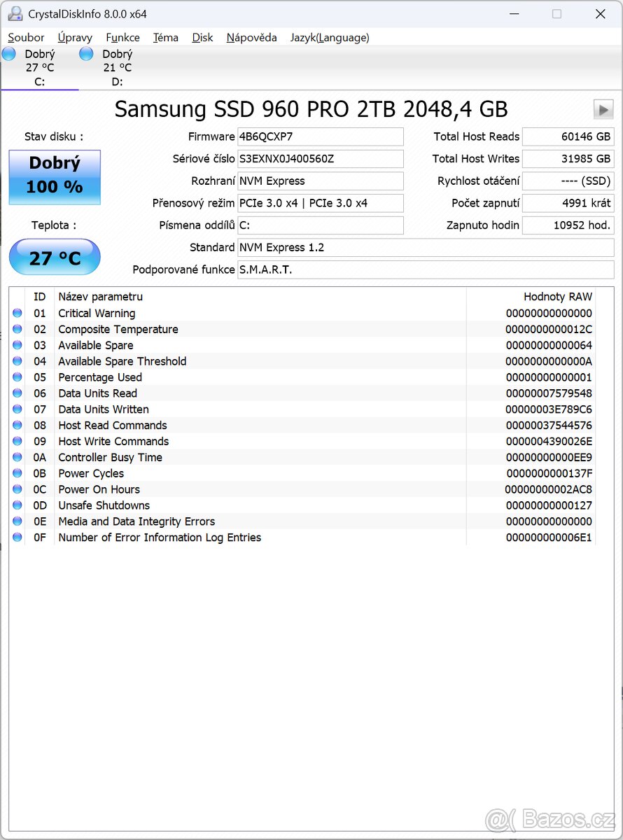Click the Počet zapnutí value 4991 krát
The height and width of the screenshot is (840, 623).
pyautogui.click(x=568, y=203)
